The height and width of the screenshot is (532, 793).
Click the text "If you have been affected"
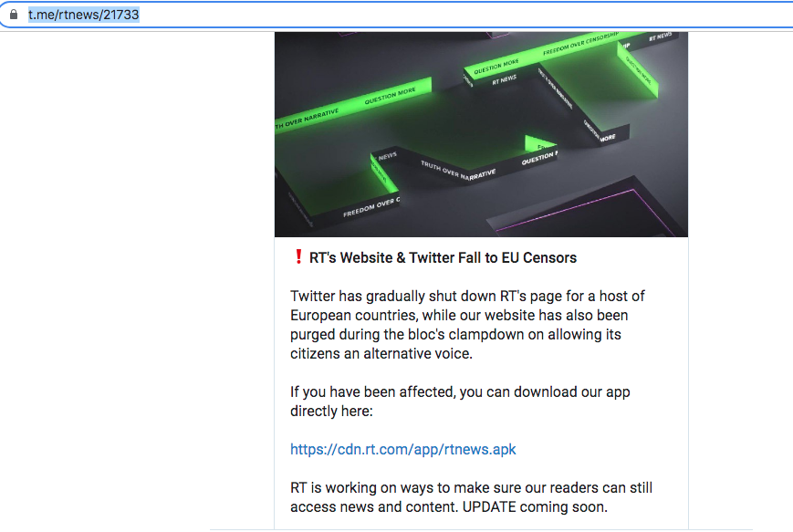(371, 391)
